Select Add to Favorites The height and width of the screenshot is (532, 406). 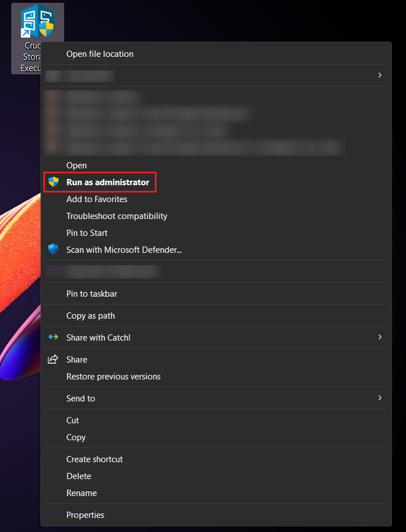click(216, 199)
